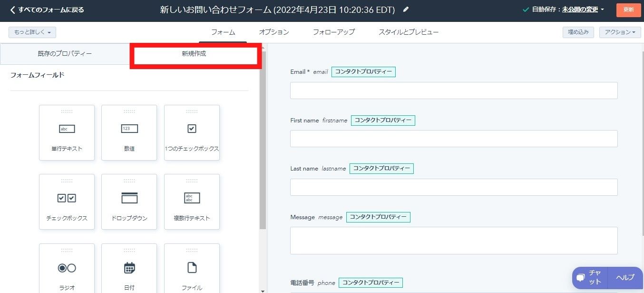The width and height of the screenshot is (644, 293).
Task: Switch to the オプション tab
Action: pos(273,32)
